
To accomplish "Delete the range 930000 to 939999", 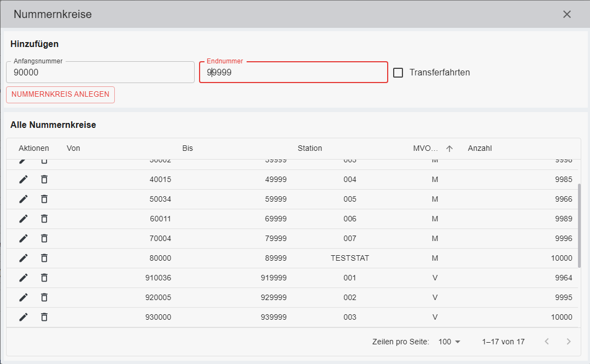I will coord(44,317).
